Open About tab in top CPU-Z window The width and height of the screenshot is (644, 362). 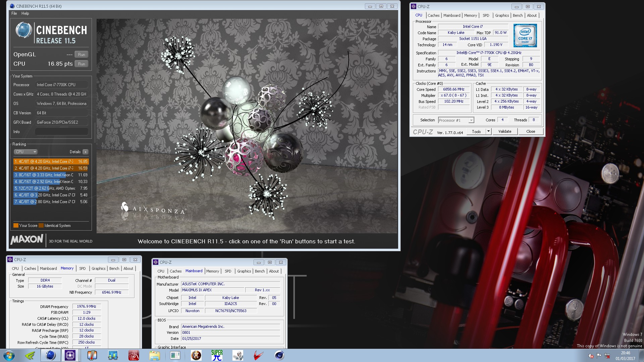coord(532,15)
